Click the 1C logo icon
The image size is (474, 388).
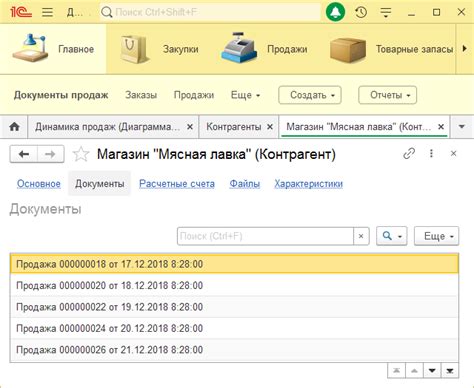coord(21,12)
